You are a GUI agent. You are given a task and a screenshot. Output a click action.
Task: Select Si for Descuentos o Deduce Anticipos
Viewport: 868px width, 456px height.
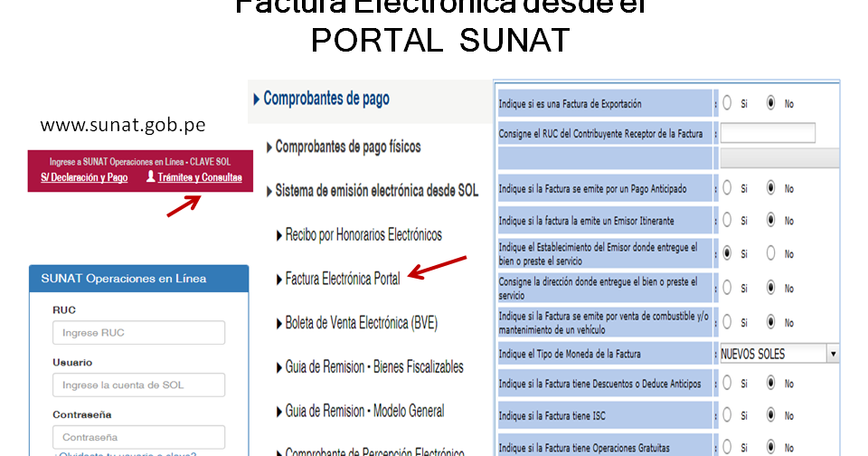727,383
